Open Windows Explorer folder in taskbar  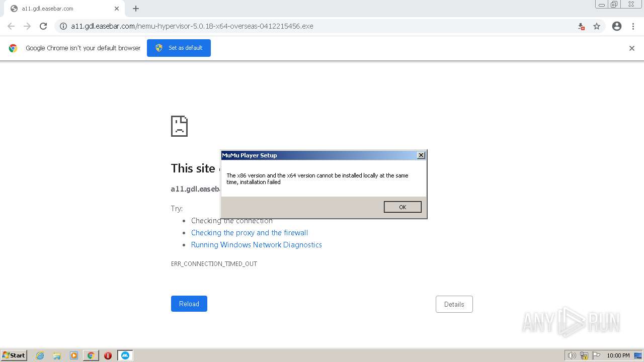click(x=57, y=355)
